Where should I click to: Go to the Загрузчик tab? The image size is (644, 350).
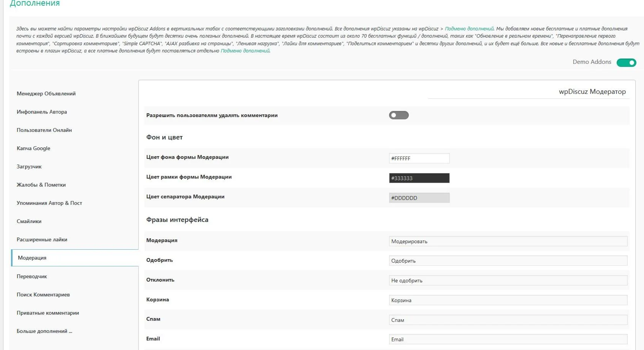coord(29,166)
